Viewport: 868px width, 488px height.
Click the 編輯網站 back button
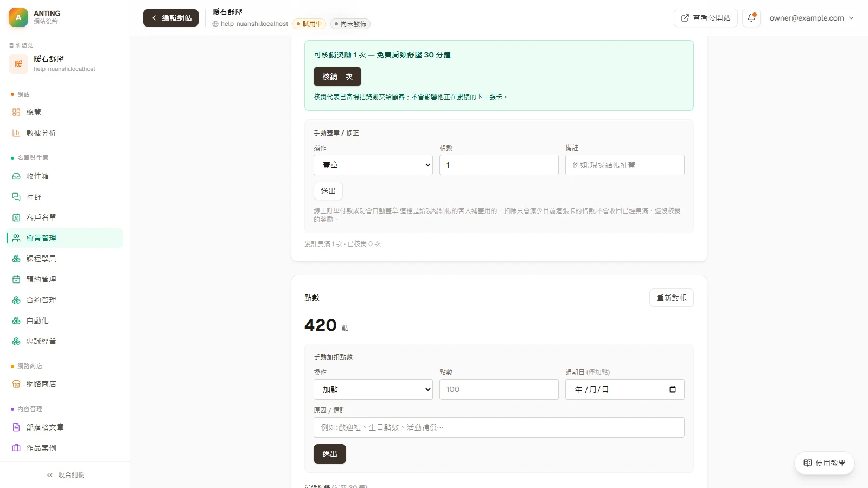tap(171, 18)
